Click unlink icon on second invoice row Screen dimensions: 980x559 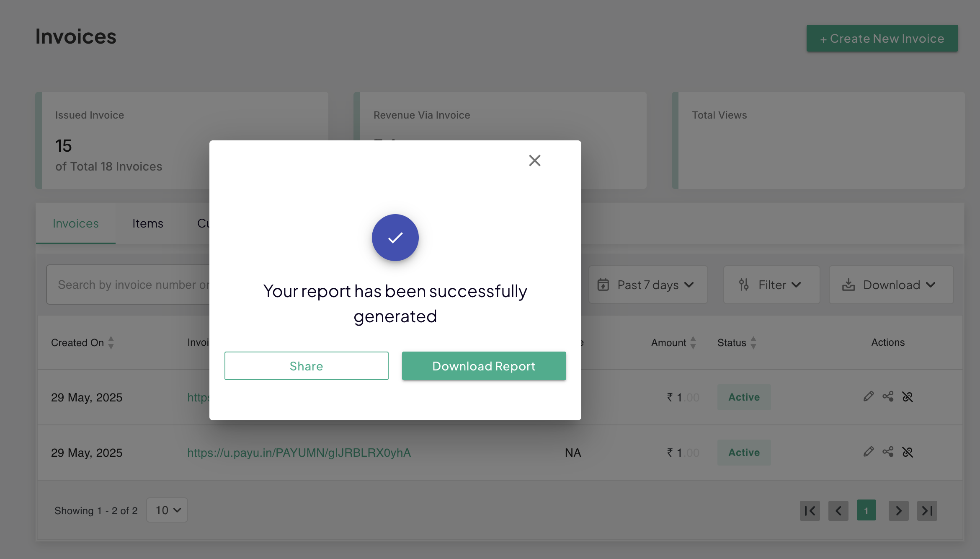[x=908, y=452]
